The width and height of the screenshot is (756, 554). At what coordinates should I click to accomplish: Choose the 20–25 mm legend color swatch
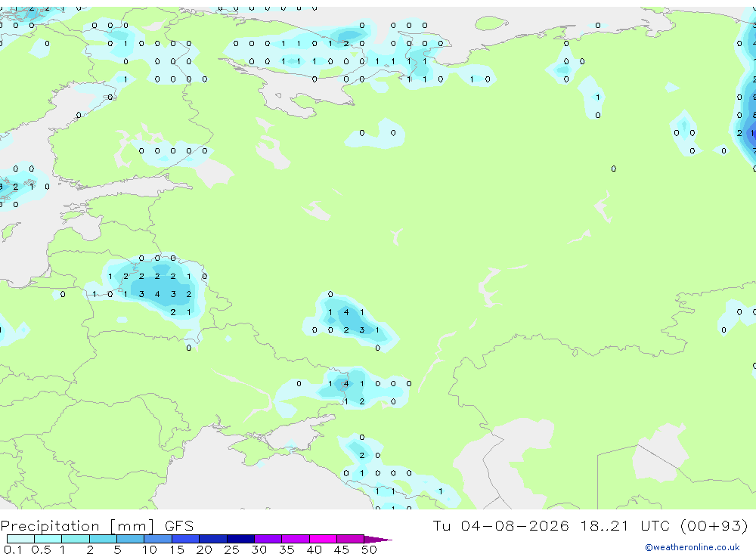(x=213, y=539)
